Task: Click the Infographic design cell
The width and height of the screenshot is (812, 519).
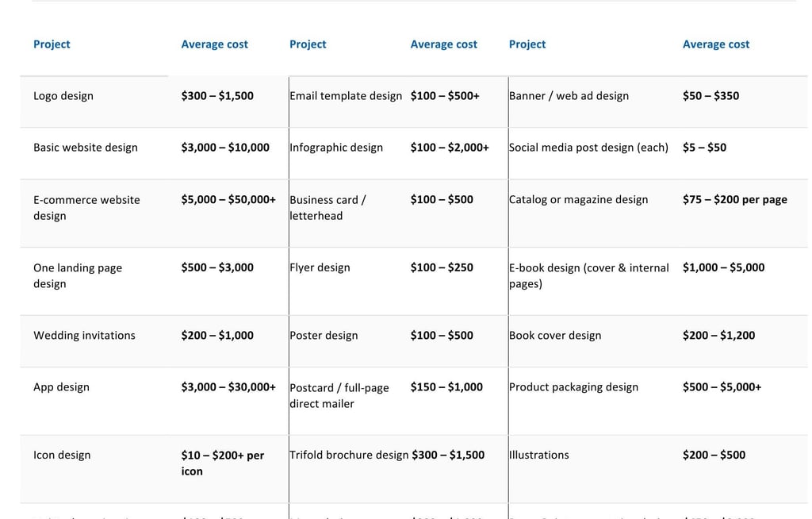Action: (x=336, y=148)
